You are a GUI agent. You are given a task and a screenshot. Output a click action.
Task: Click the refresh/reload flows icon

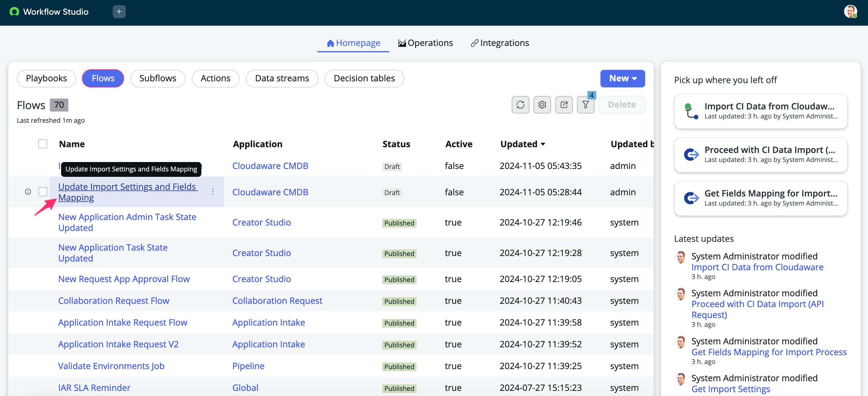[x=520, y=105]
